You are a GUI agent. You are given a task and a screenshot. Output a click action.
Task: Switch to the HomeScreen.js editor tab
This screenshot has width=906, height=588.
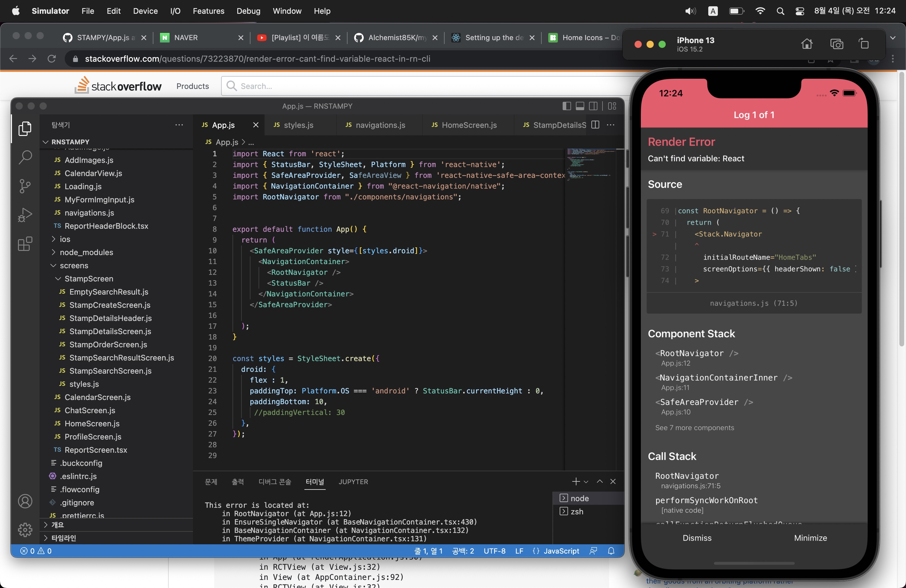click(x=469, y=125)
